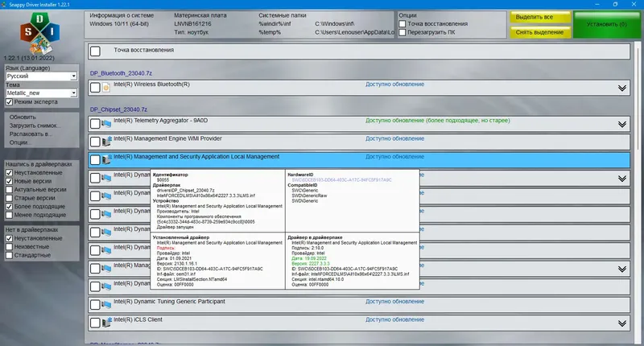
Task: Expand the Telemetry Aggregator row chevron
Action: coord(621,124)
